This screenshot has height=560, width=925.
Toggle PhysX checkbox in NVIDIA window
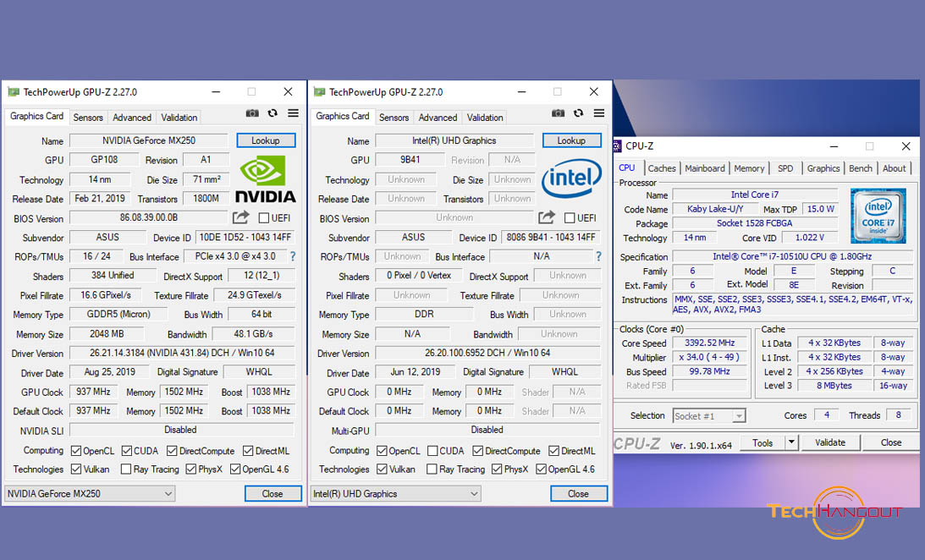tap(191, 469)
